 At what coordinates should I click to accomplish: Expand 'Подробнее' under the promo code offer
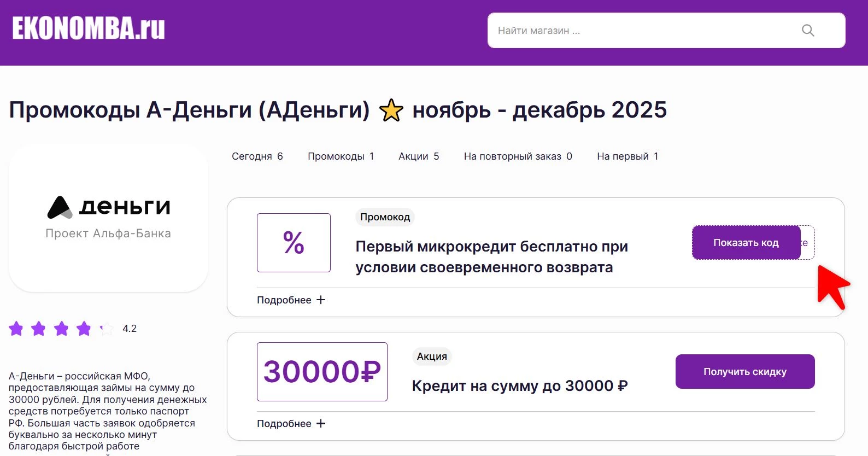(291, 300)
